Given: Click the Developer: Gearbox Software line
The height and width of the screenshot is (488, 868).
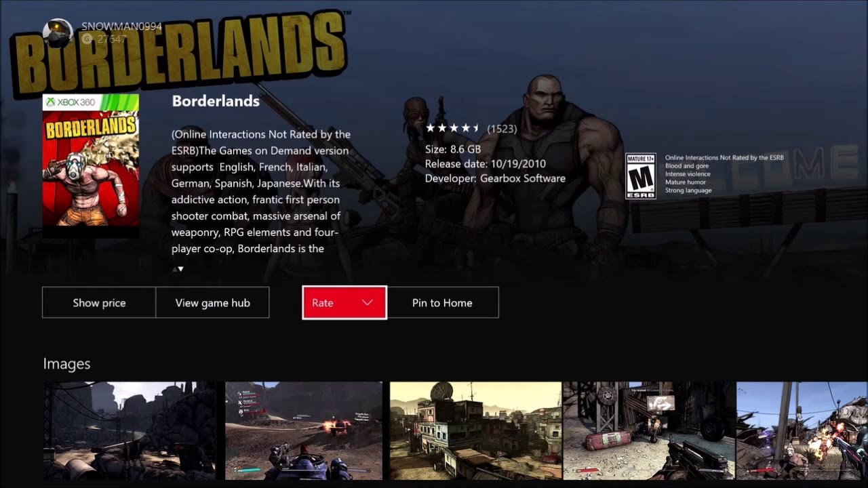Looking at the screenshot, I should click(x=495, y=178).
